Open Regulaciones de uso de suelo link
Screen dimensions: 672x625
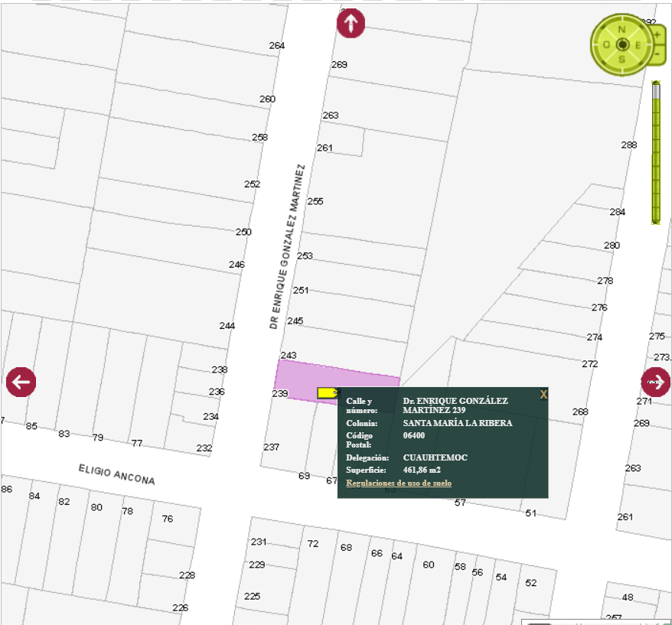pyautogui.click(x=398, y=483)
